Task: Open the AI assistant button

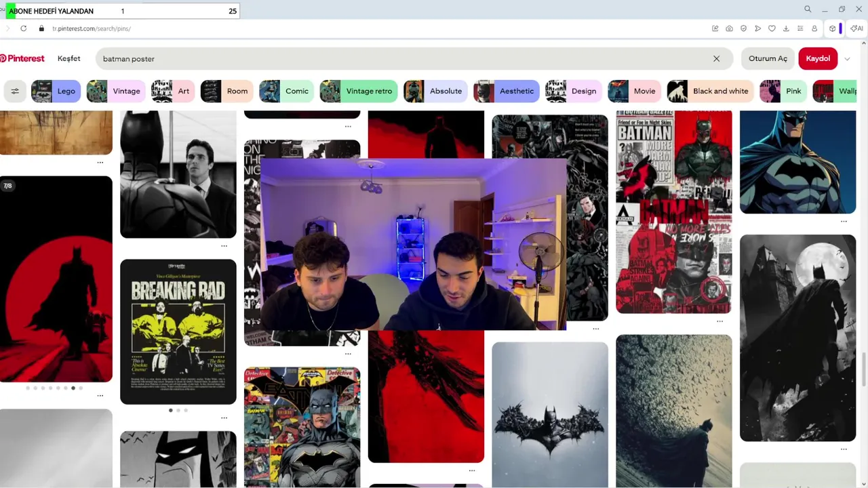Action: click(856, 28)
